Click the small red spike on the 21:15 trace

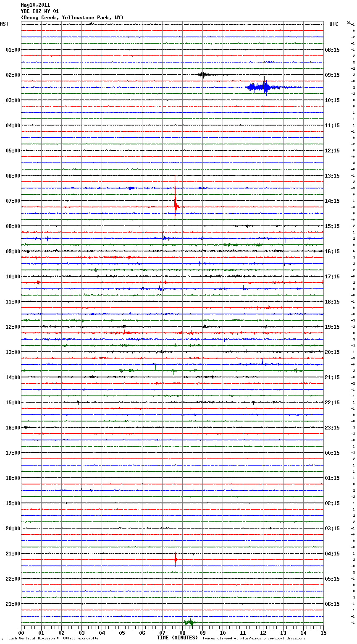pyautogui.click(x=176, y=559)
